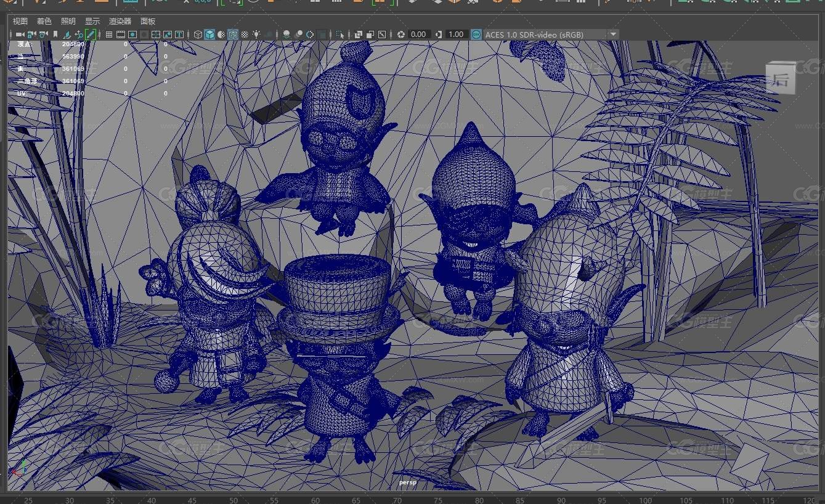Toggle Wireframe on Shaded
The height and width of the screenshot is (504, 825).
click(x=233, y=35)
